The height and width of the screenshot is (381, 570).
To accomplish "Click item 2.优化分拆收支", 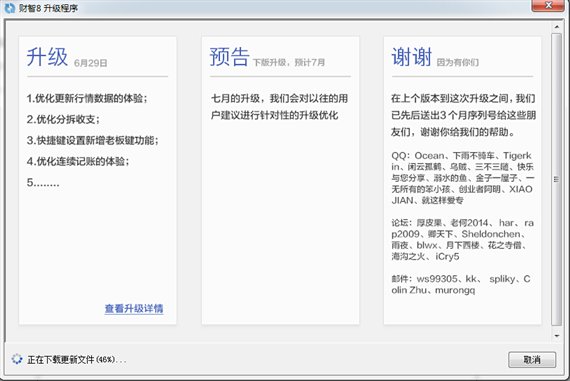I will click(x=63, y=119).
